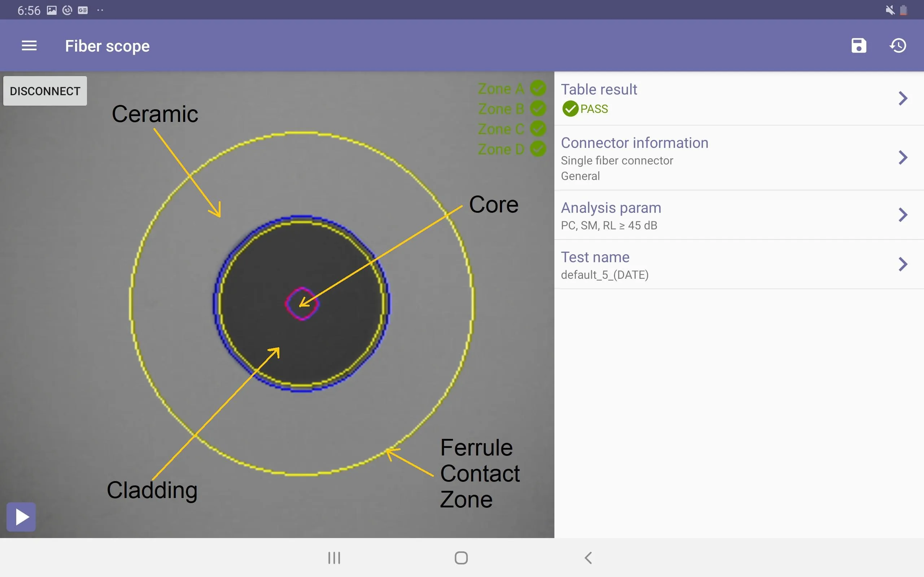Click the Zone B pass indicator icon
The height and width of the screenshot is (577, 924).
tap(540, 108)
